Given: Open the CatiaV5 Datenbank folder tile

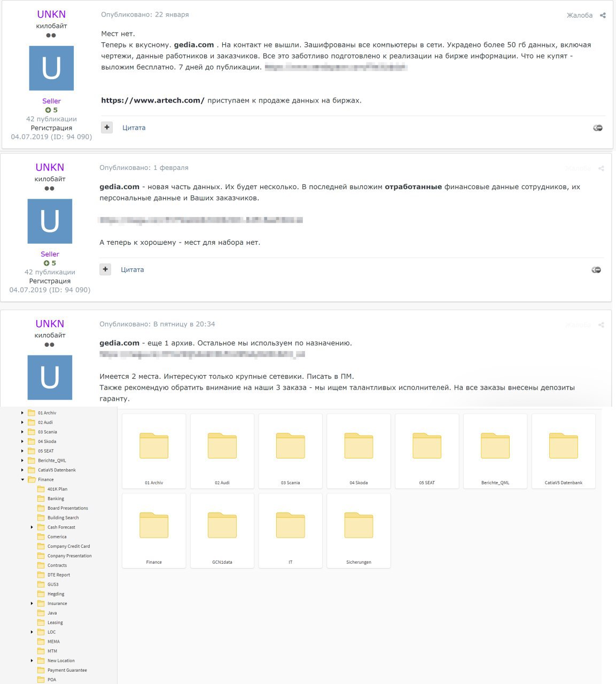Looking at the screenshot, I should [564, 451].
